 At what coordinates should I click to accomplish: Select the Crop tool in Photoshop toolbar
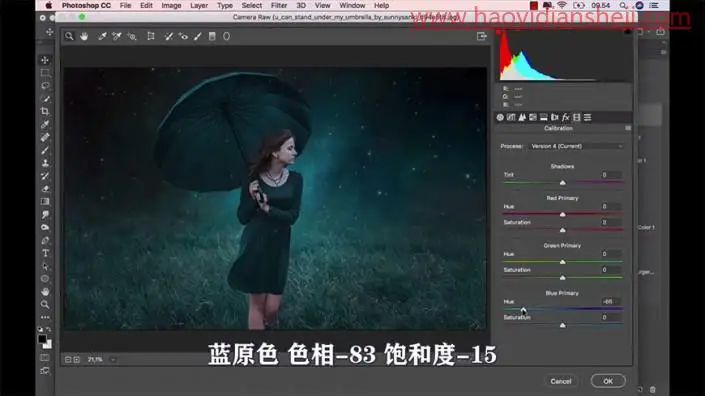click(45, 111)
